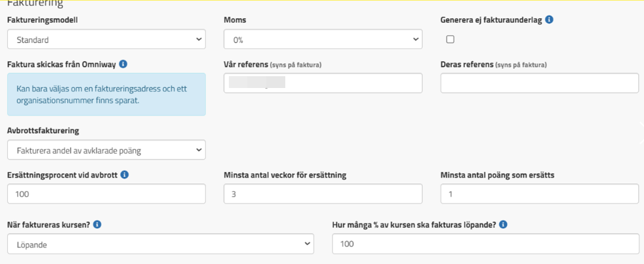Screen dimensions: 644x264
Task: Click the Minsta antal poäng som ersätts field
Action: 539,194
